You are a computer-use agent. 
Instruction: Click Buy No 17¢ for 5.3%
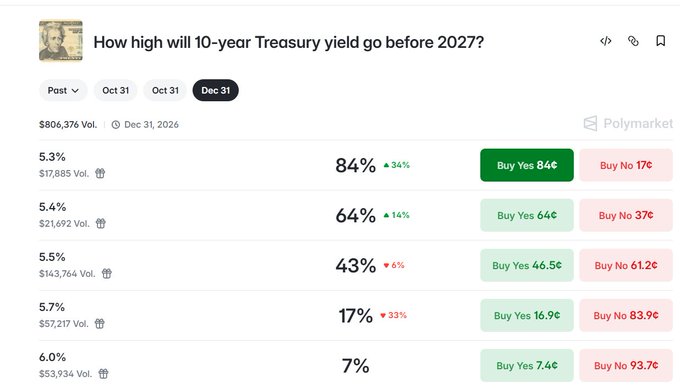point(626,165)
